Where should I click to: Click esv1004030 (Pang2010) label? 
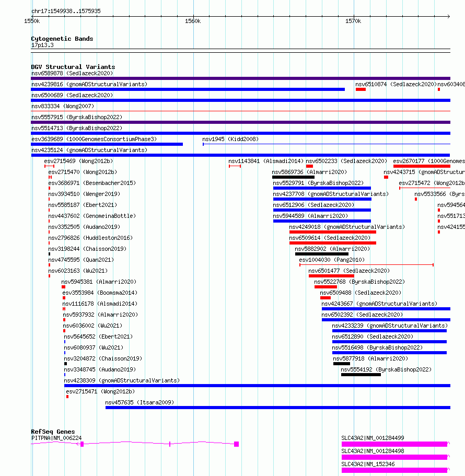(332, 259)
